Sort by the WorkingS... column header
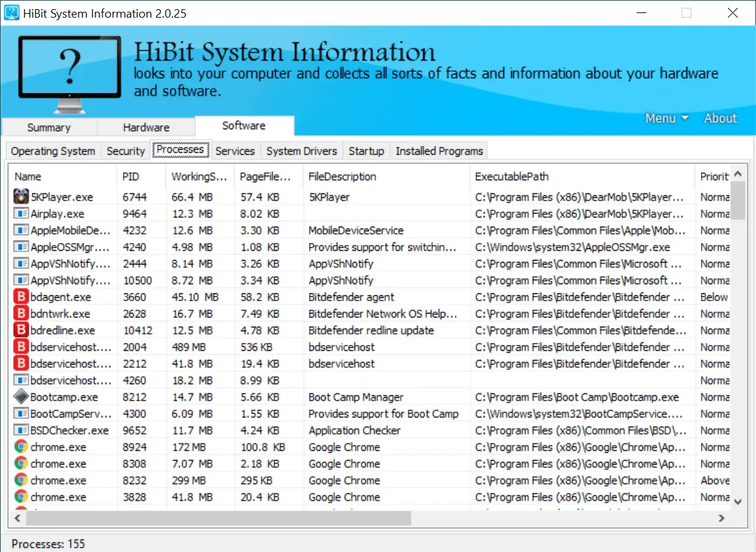The height and width of the screenshot is (552, 756). point(200,176)
